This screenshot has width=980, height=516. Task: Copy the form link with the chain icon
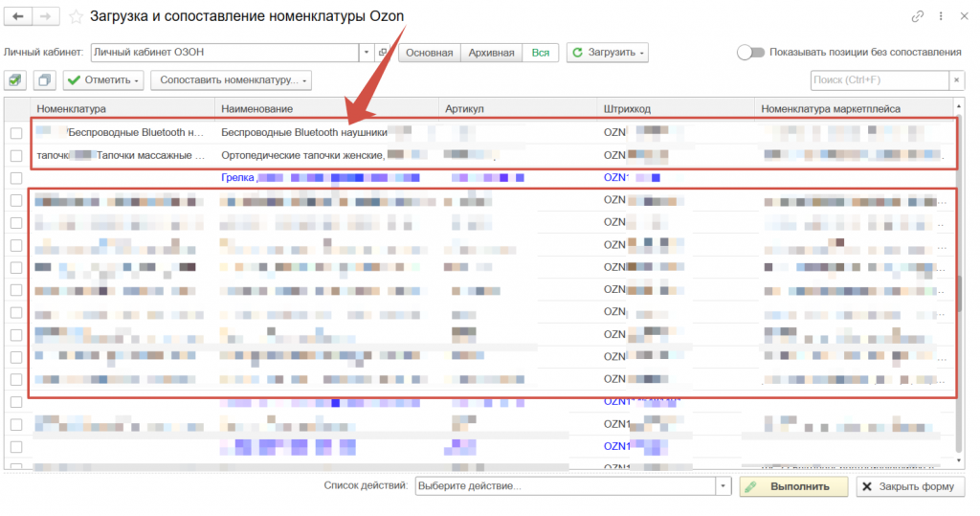pos(918,16)
